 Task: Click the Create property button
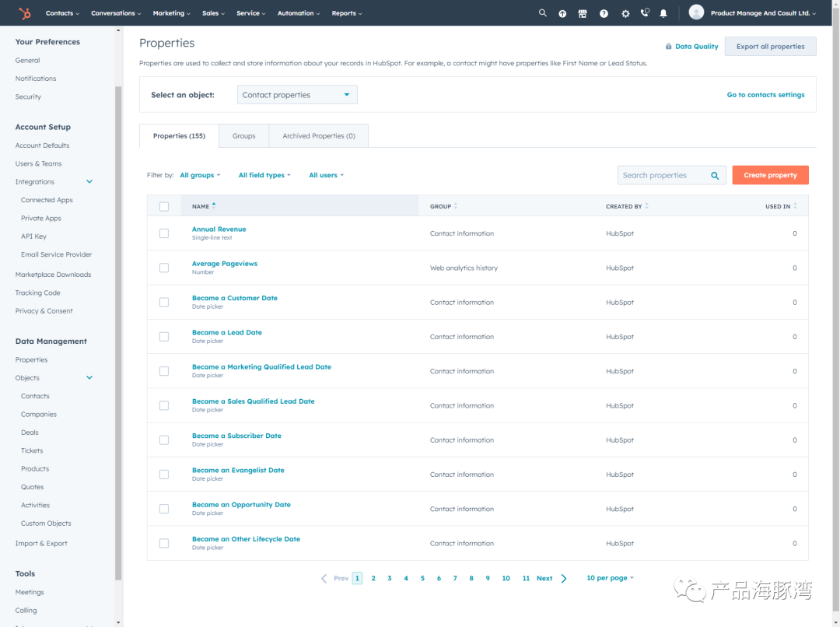pos(770,175)
